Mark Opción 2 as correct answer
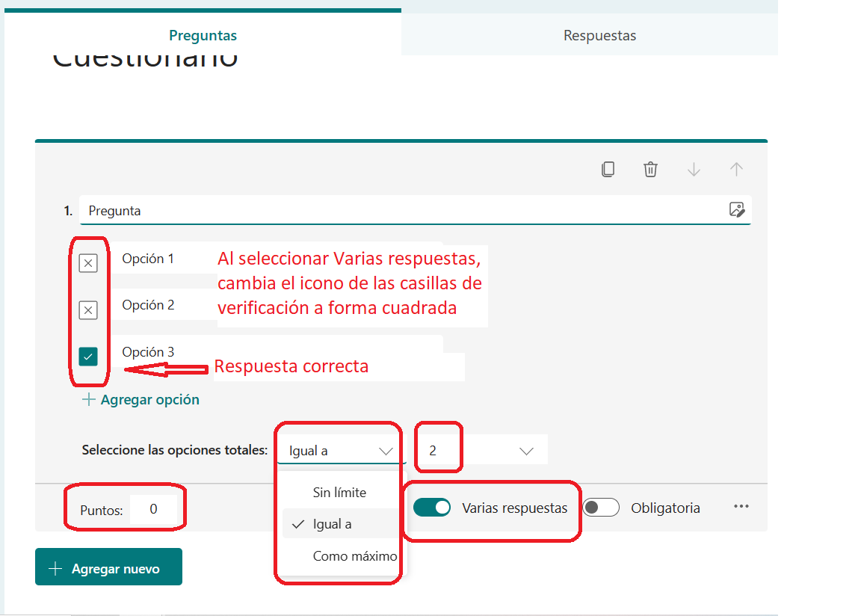The image size is (861, 616). click(x=88, y=309)
